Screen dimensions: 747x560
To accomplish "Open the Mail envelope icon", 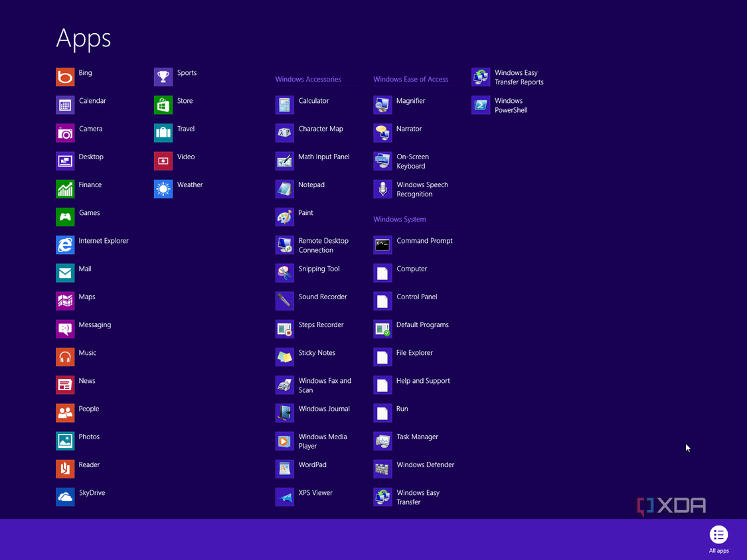I will click(65, 273).
